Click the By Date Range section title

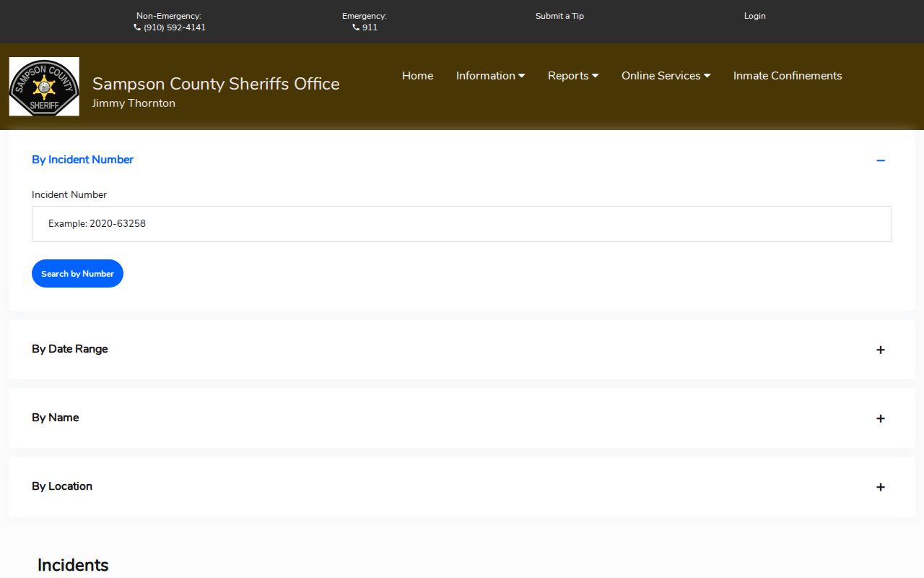coord(69,349)
